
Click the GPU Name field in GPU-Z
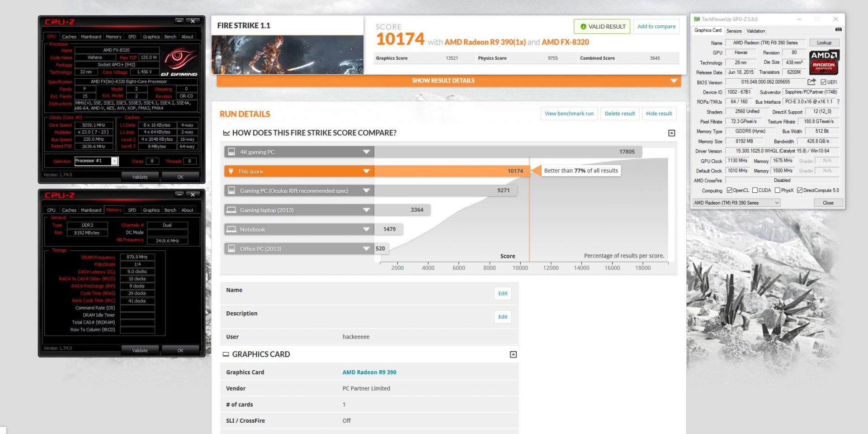pos(765,43)
